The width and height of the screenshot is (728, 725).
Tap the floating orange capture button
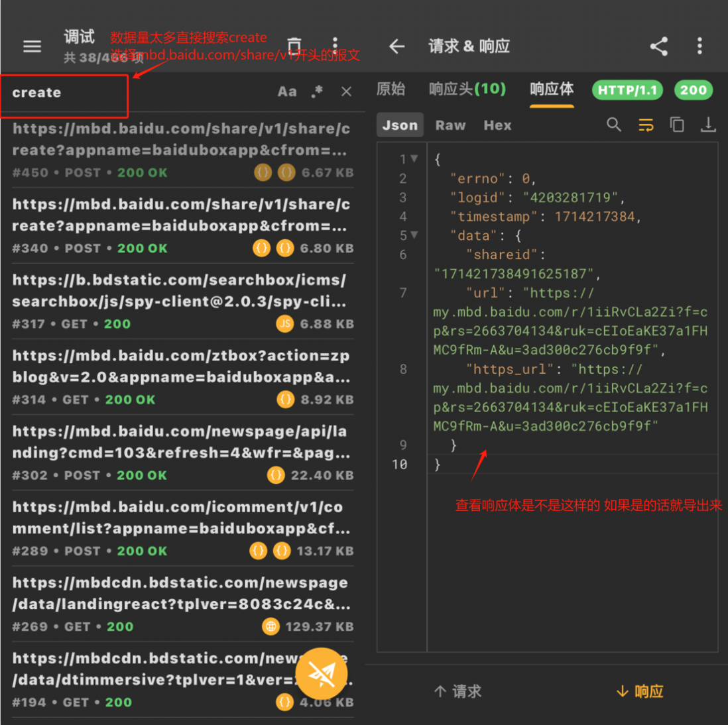click(322, 673)
